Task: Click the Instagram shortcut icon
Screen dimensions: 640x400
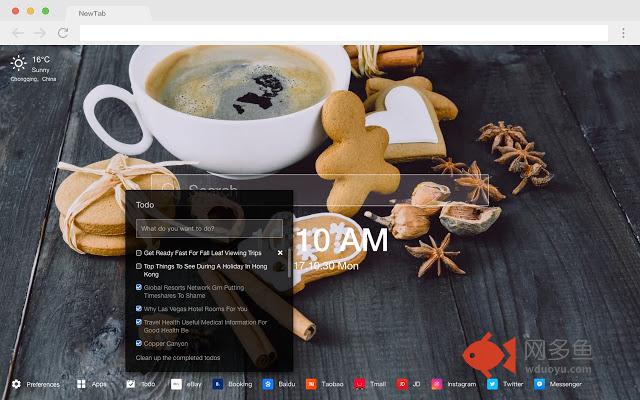Action: click(437, 384)
